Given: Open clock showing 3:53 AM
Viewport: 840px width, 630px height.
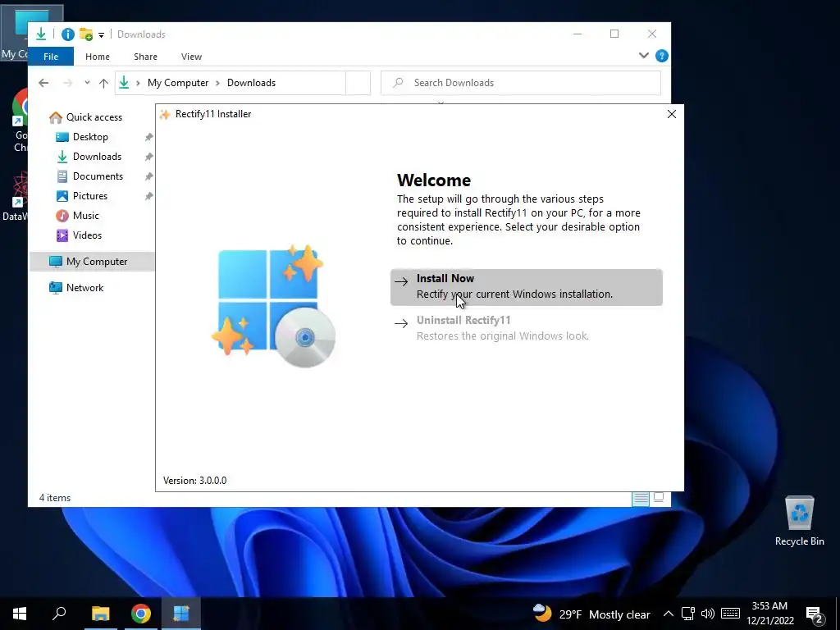Looking at the screenshot, I should [769, 614].
